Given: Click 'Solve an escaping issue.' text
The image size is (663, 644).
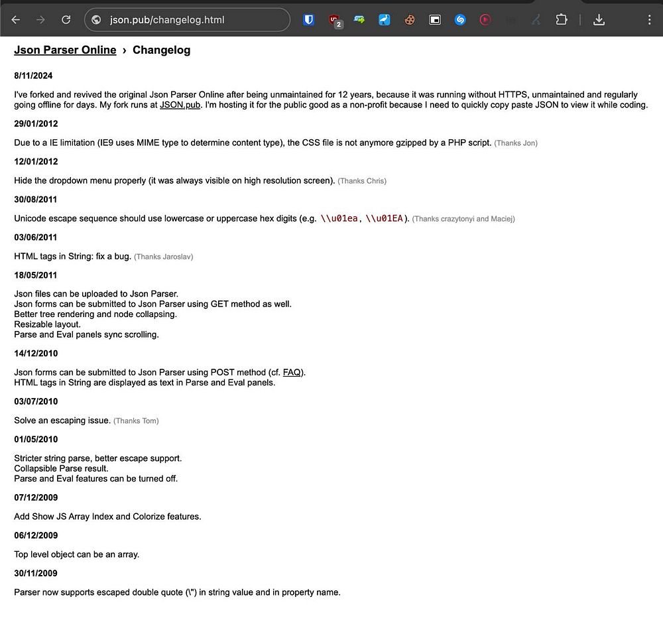Looking at the screenshot, I should (62, 420).
